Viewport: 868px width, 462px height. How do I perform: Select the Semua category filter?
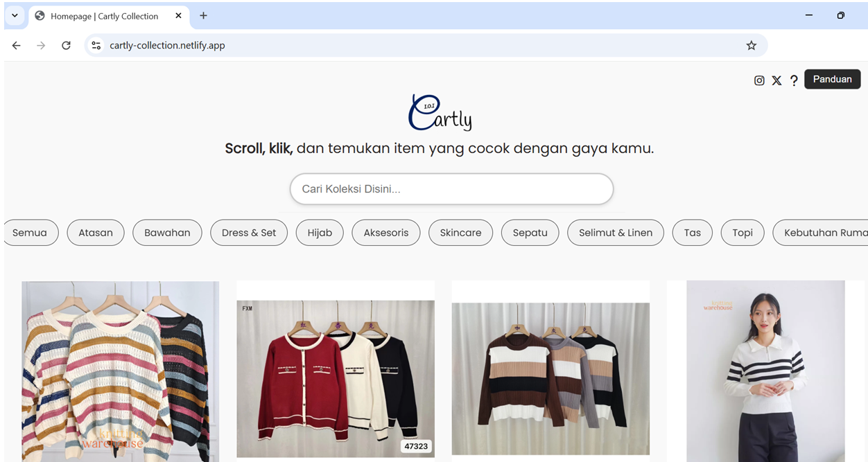31,232
